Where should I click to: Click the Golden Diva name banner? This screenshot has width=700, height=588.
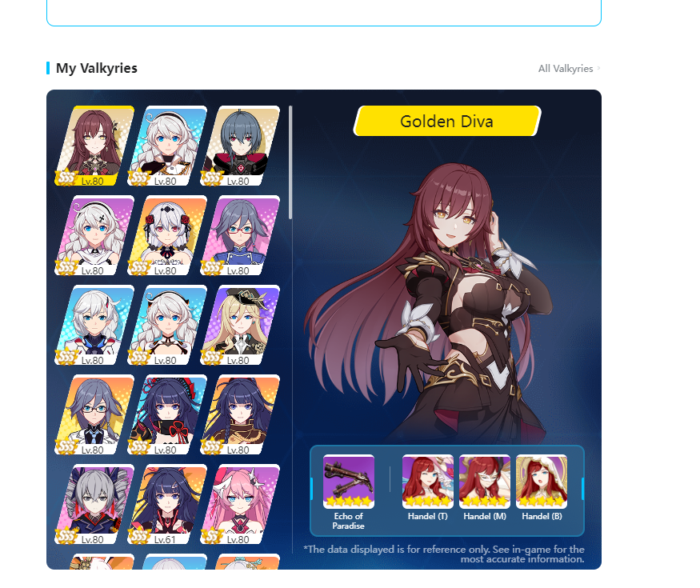[x=447, y=121]
